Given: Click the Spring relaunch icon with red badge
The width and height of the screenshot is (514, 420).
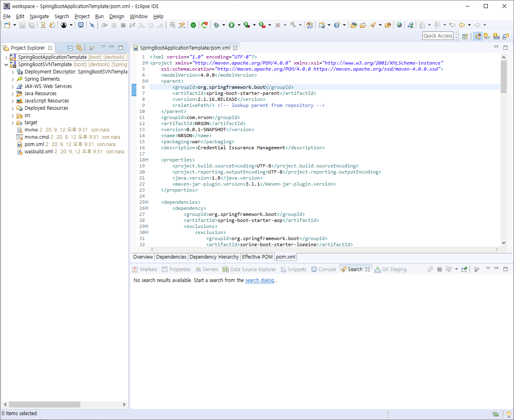Looking at the screenshot, I should (x=205, y=25).
